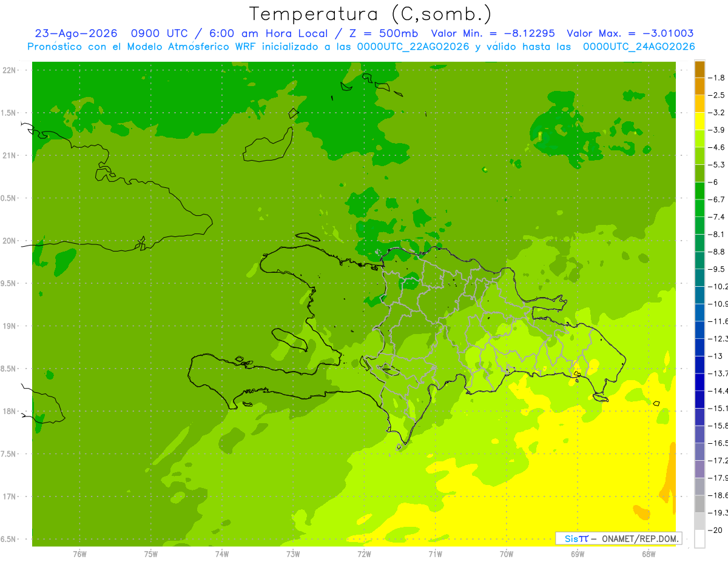This screenshot has width=728, height=562.
Task: Click the "-2.5" color scale label
Action: 718,95
